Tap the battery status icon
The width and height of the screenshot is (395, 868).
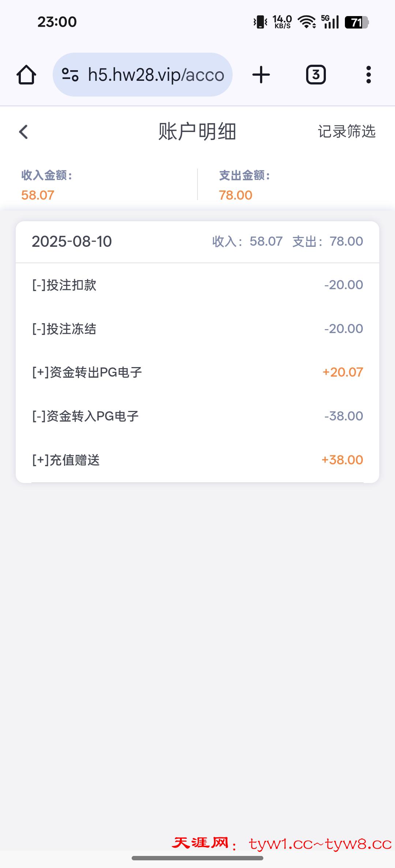(357, 22)
